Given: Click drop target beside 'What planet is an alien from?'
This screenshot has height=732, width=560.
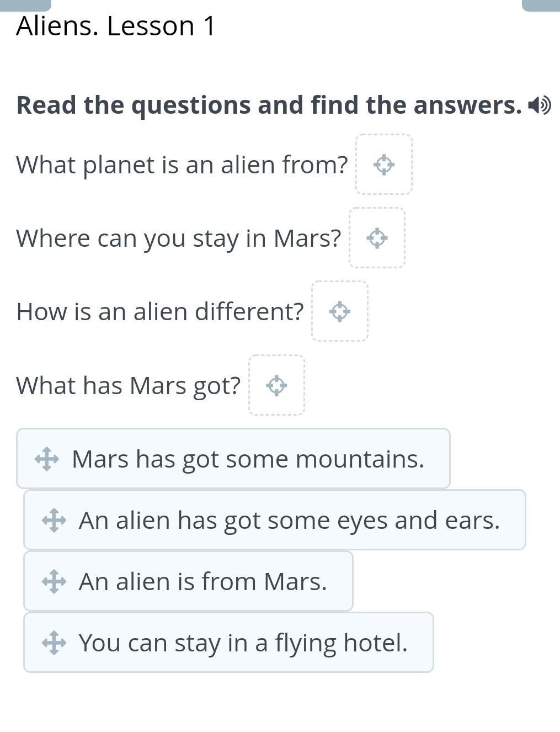Looking at the screenshot, I should (383, 165).
